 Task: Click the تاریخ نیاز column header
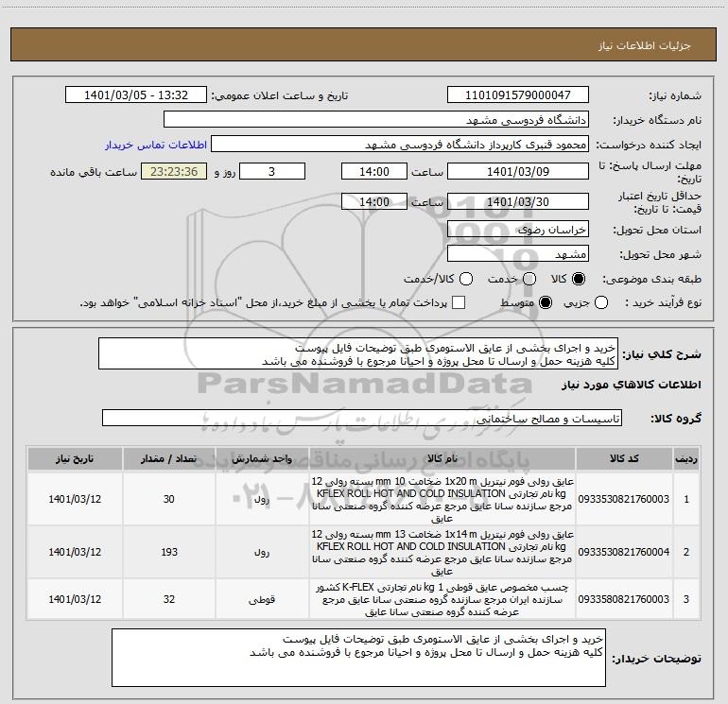tap(75, 458)
